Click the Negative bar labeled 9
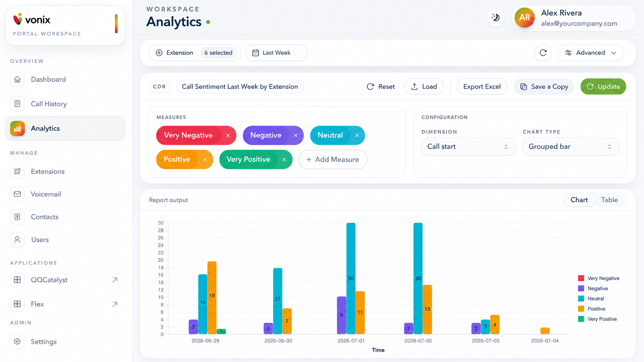Image resolution: width=644 pixels, height=362 pixels. [x=342, y=315]
